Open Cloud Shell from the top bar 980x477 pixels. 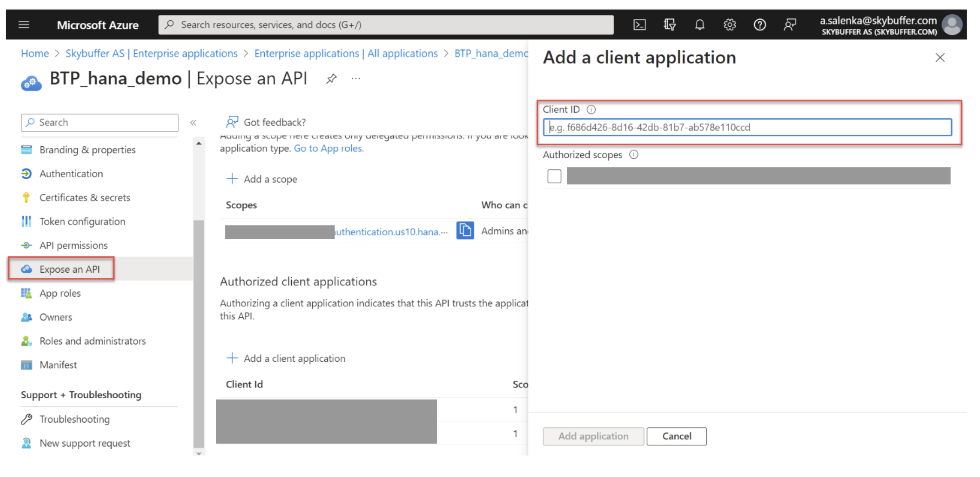(x=639, y=25)
